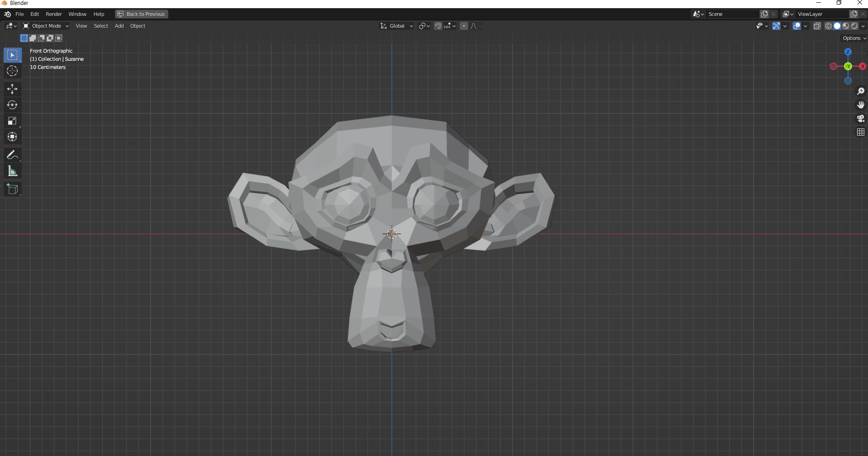Viewport: 868px width, 456px height.
Task: Open the Global transform orientation dropdown
Action: point(396,26)
